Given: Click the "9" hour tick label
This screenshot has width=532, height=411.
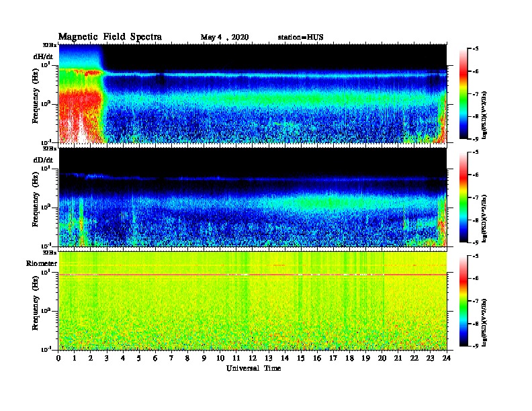Looking at the screenshot, I should coord(204,359).
